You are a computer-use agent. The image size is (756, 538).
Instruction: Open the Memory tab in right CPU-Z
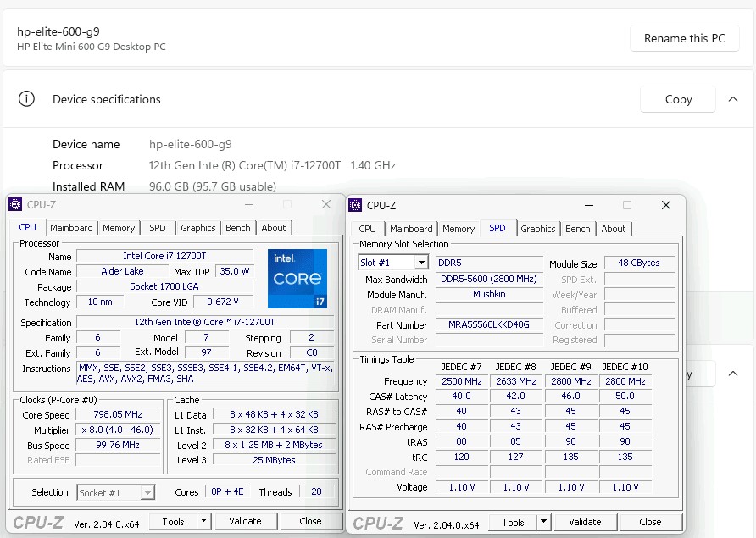(x=459, y=229)
